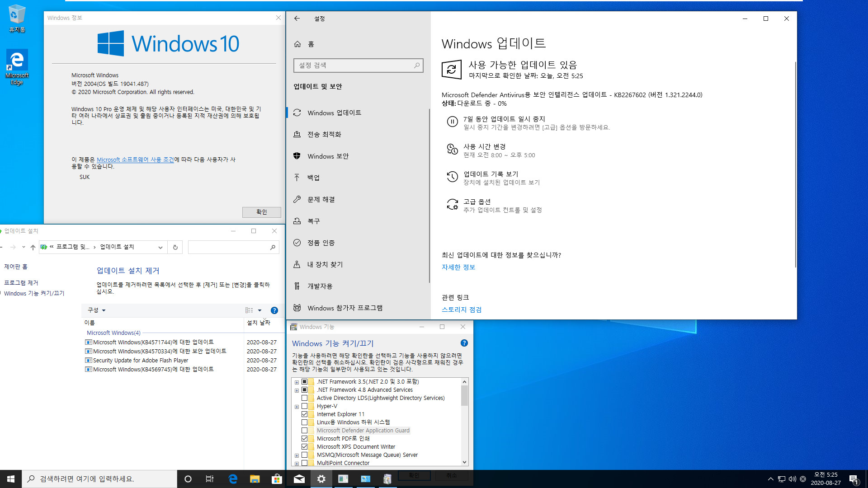Toggle .NET Framework 3.5 checkbox
The width and height of the screenshot is (868, 488).
(304, 382)
